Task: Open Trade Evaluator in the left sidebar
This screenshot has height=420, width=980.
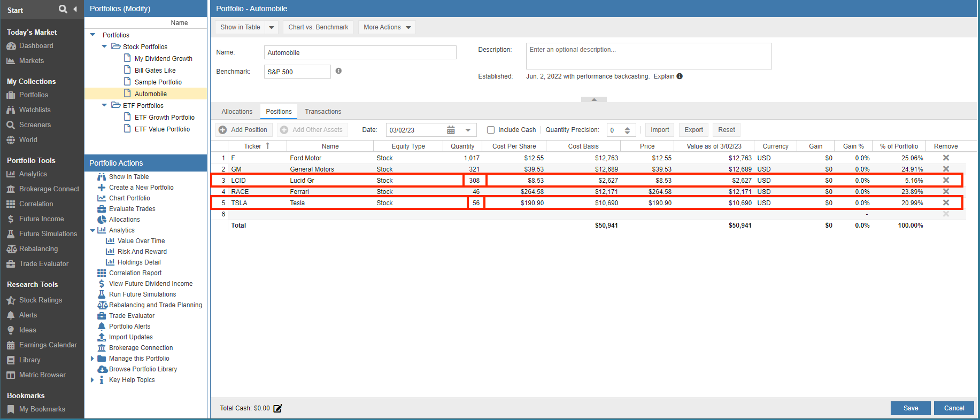Action: [44, 264]
